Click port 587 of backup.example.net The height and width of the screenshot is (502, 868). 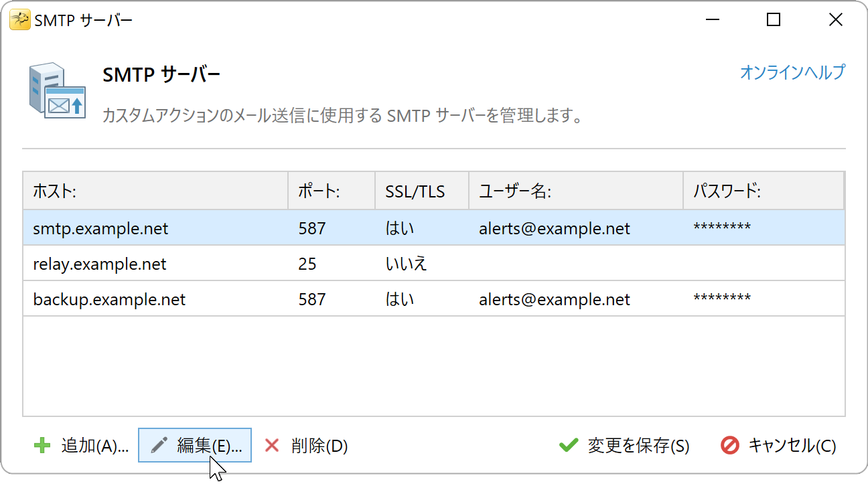[x=312, y=300]
